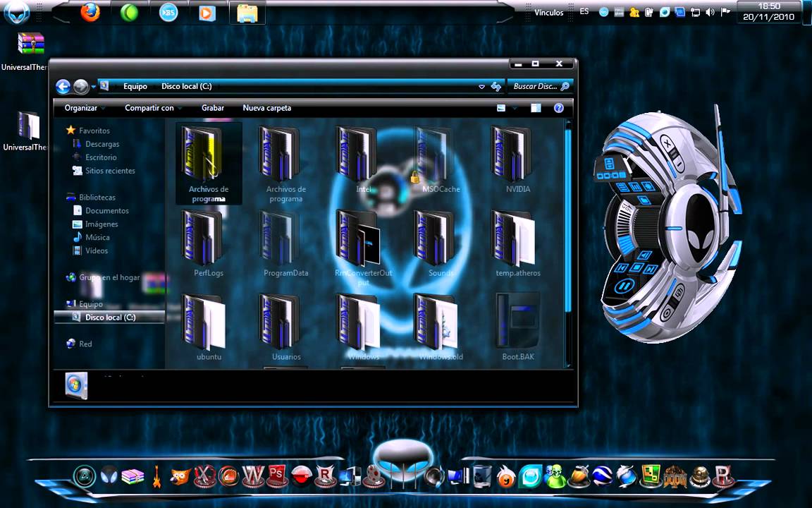
Task: Click the Explorer forward arrow button
Action: coord(80,87)
